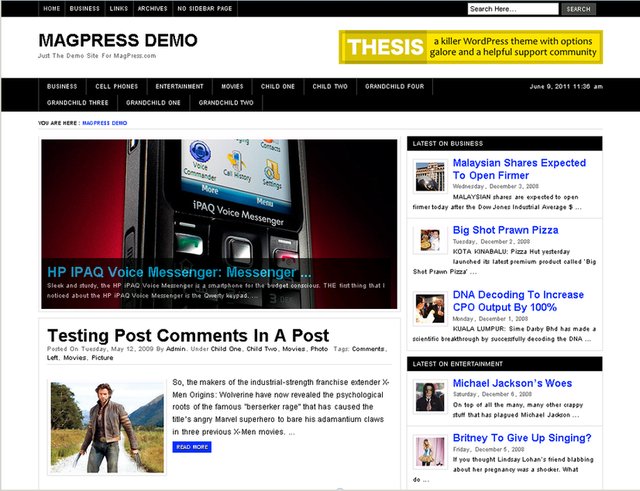Open DNA Decoding To Increase CPO Output article
Image resolution: width=640 pixels, height=491 pixels.
click(x=518, y=301)
